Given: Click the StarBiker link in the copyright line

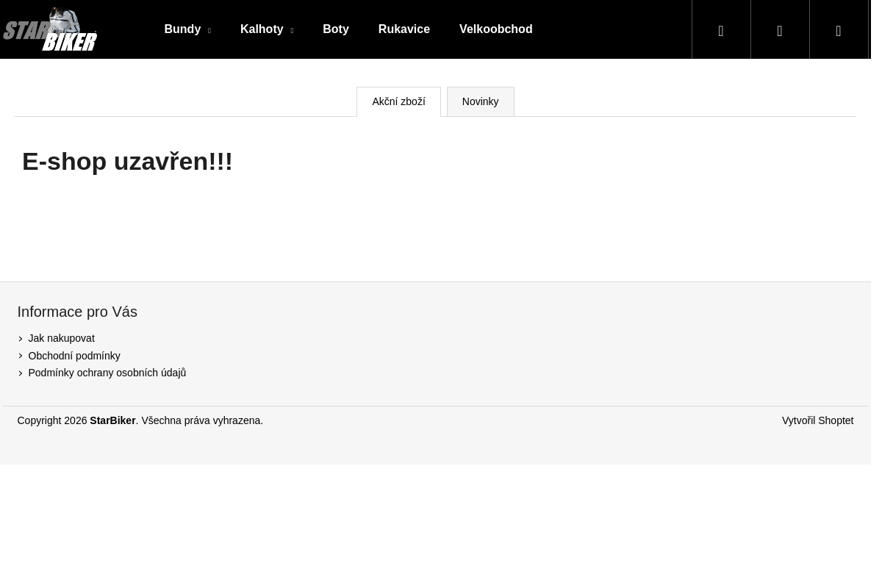Looking at the screenshot, I should click(x=112, y=420).
